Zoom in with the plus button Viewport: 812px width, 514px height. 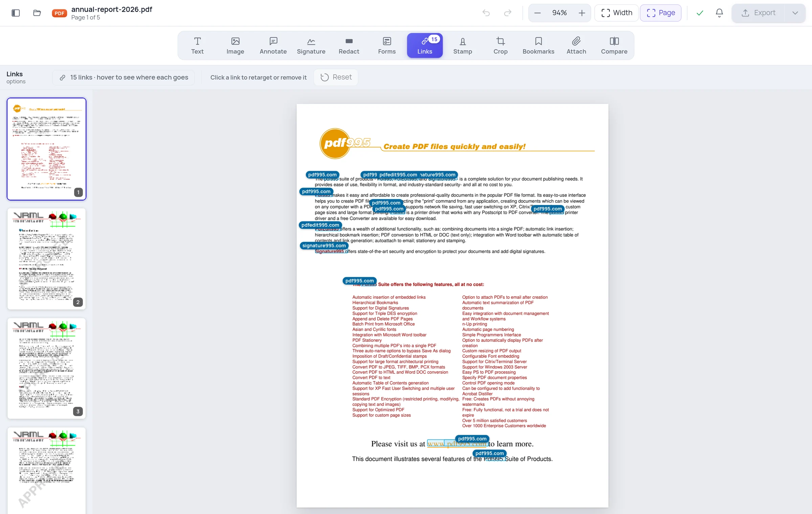(582, 13)
